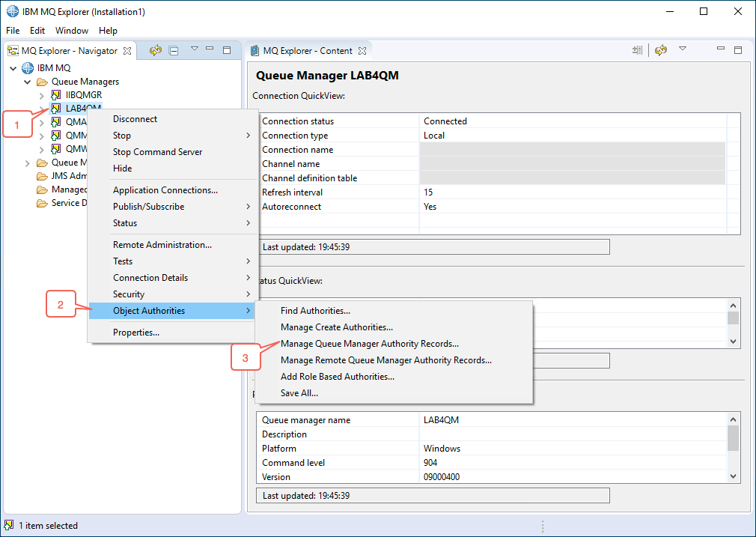The image size is (756, 537).
Task: Select Manage Queue Manager Authority Records
Action: click(394, 344)
